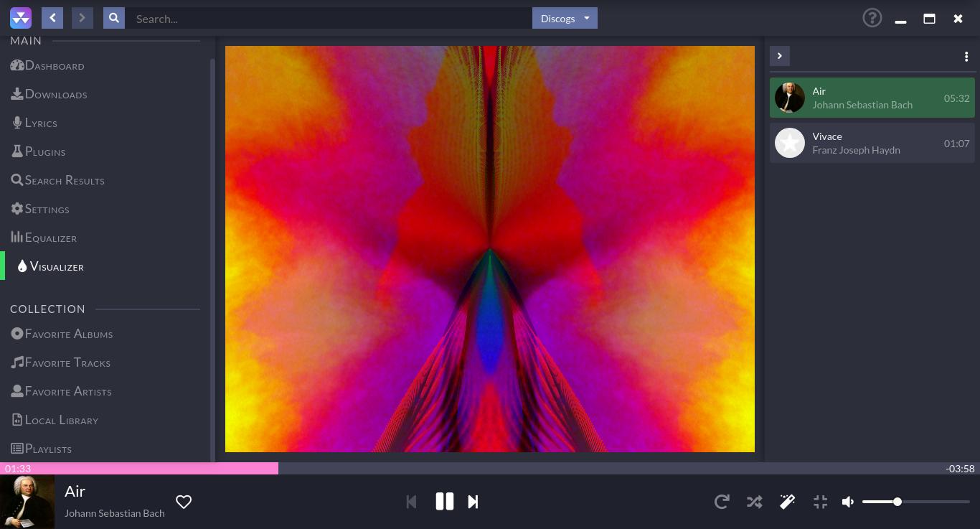
Task: Toggle loop repeat mode
Action: [722, 502]
